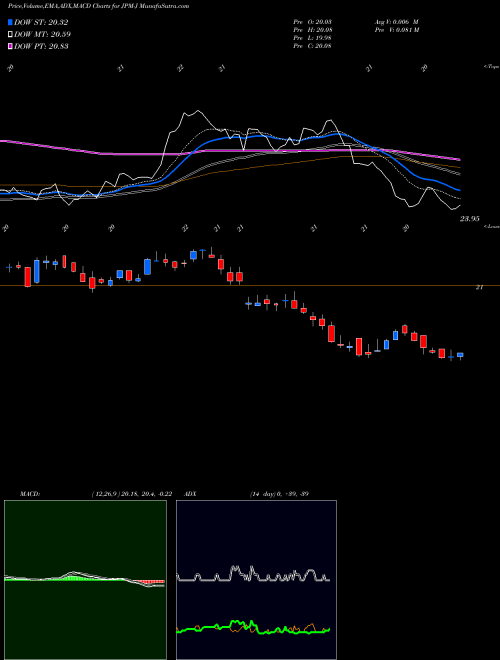The image size is (500, 660).
Task: Select the DOW PT: 20.83 label
Action: point(41,46)
